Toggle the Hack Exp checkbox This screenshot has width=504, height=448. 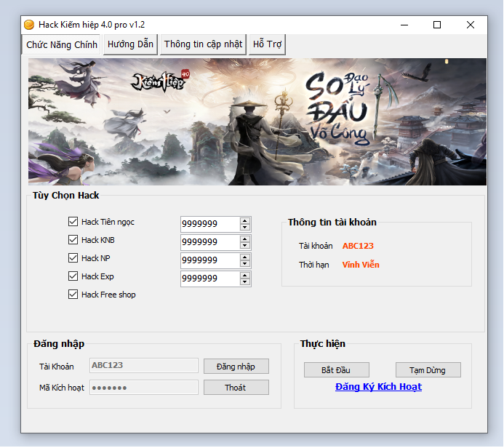pos(73,276)
